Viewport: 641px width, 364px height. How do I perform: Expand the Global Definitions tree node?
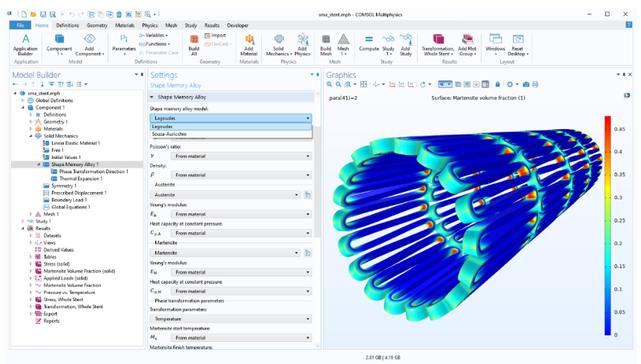[x=23, y=100]
